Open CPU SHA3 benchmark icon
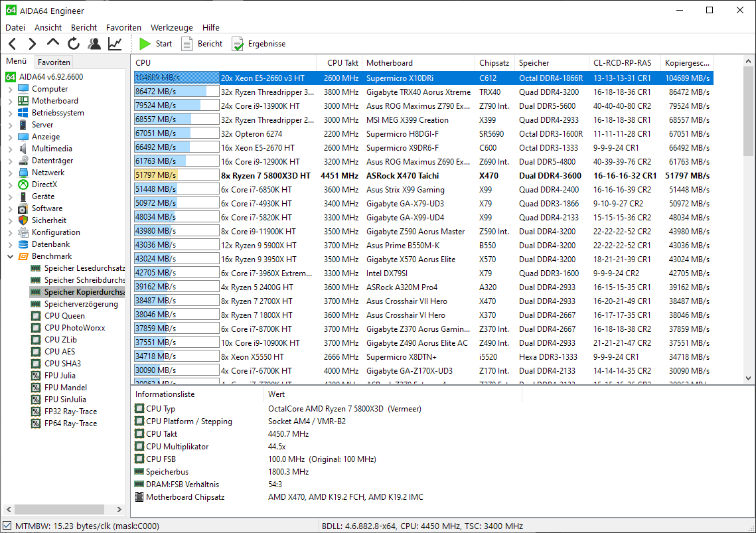 pos(36,364)
